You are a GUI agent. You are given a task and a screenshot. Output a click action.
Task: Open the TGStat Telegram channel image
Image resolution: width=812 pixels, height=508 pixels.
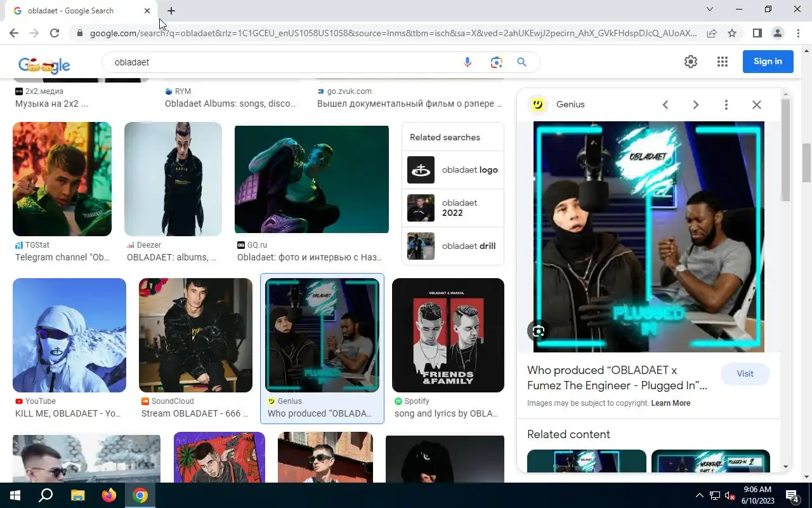pos(62,179)
